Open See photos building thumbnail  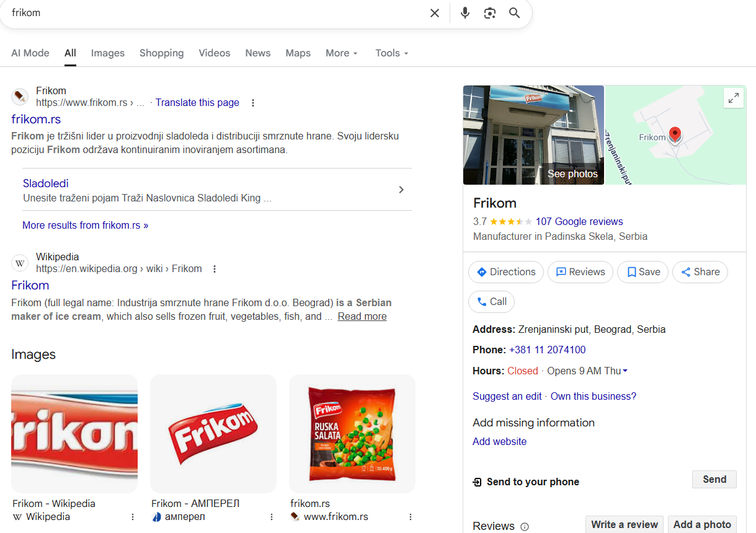pyautogui.click(x=533, y=135)
